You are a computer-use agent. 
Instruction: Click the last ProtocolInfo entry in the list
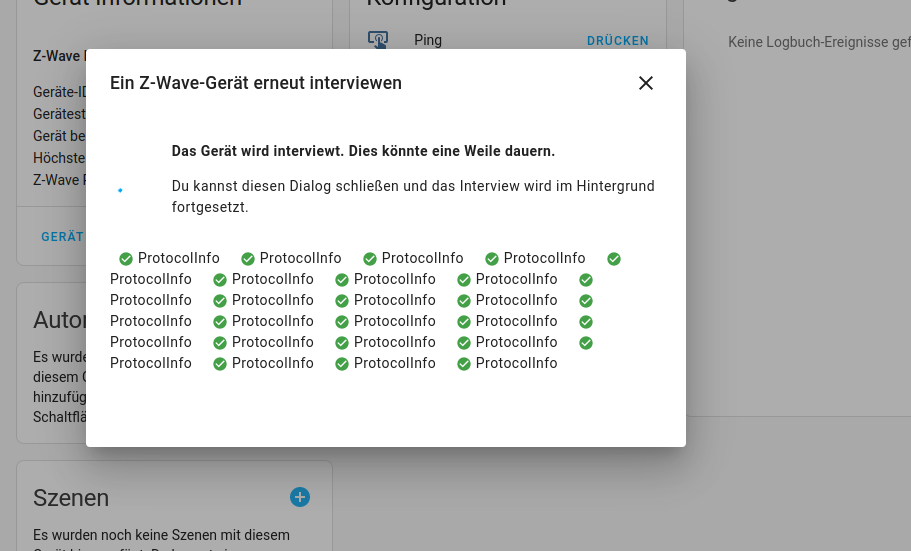[x=516, y=364]
